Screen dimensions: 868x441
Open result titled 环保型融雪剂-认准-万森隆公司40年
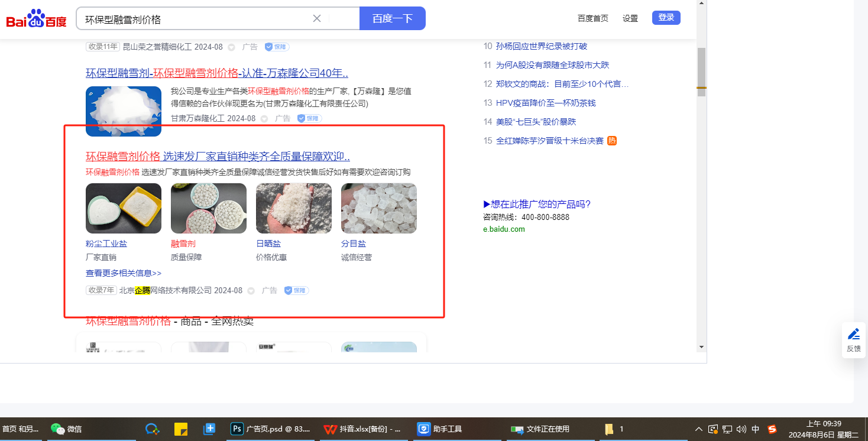[217, 73]
